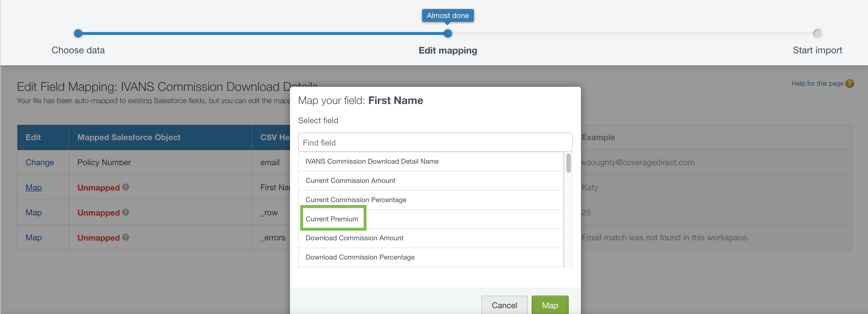Viewport: 868px width, 314px height.
Task: Click help icon beside 'Help for this page'
Action: tap(849, 83)
